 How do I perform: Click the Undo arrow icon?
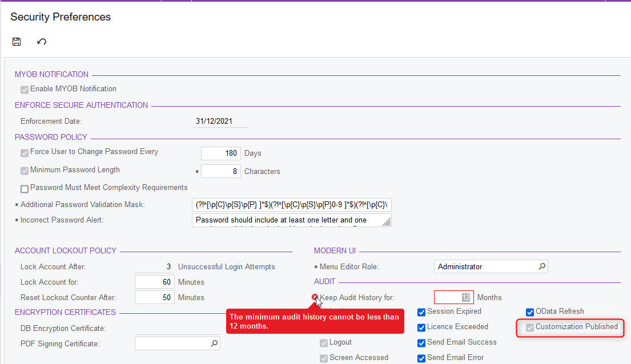click(x=42, y=42)
